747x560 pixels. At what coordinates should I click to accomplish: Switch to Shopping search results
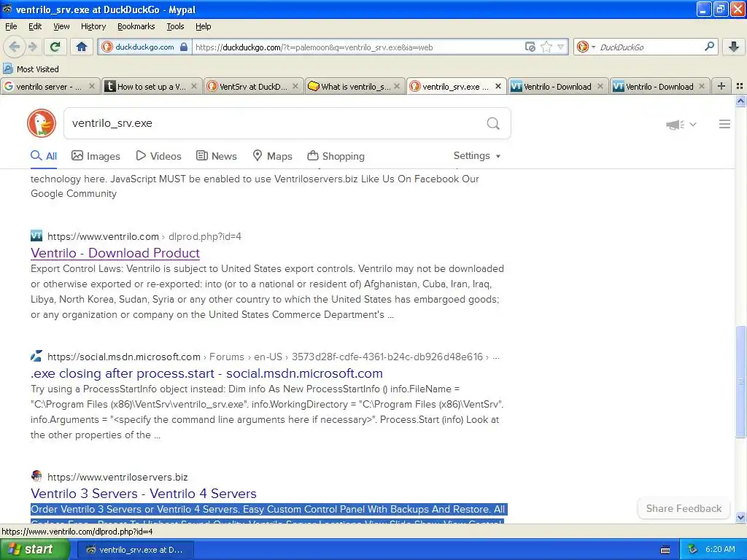(336, 156)
